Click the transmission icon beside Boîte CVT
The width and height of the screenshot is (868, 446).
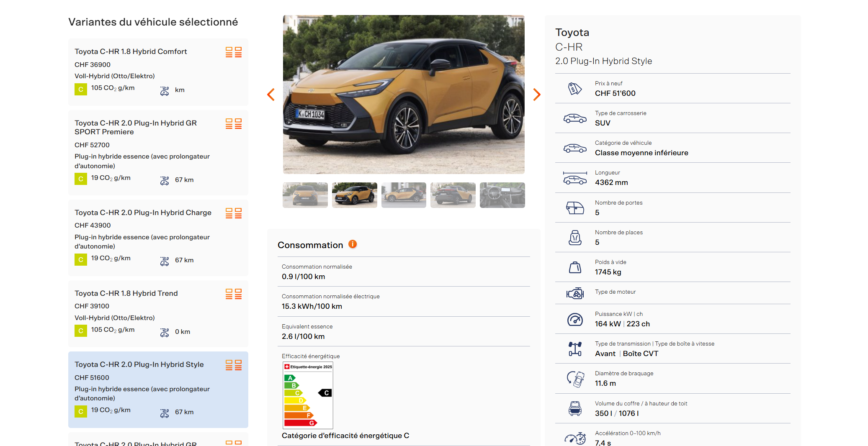tap(575, 349)
